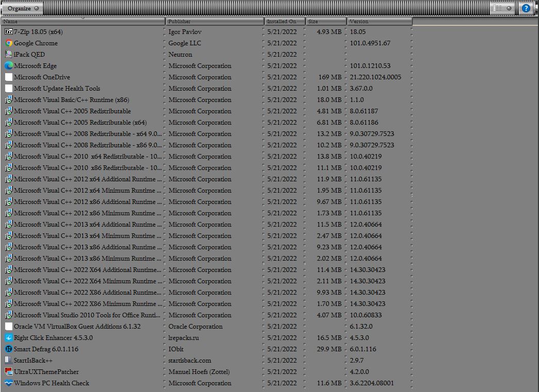Click version "101.0.1210.53"
This screenshot has width=539, height=392.
point(370,65)
